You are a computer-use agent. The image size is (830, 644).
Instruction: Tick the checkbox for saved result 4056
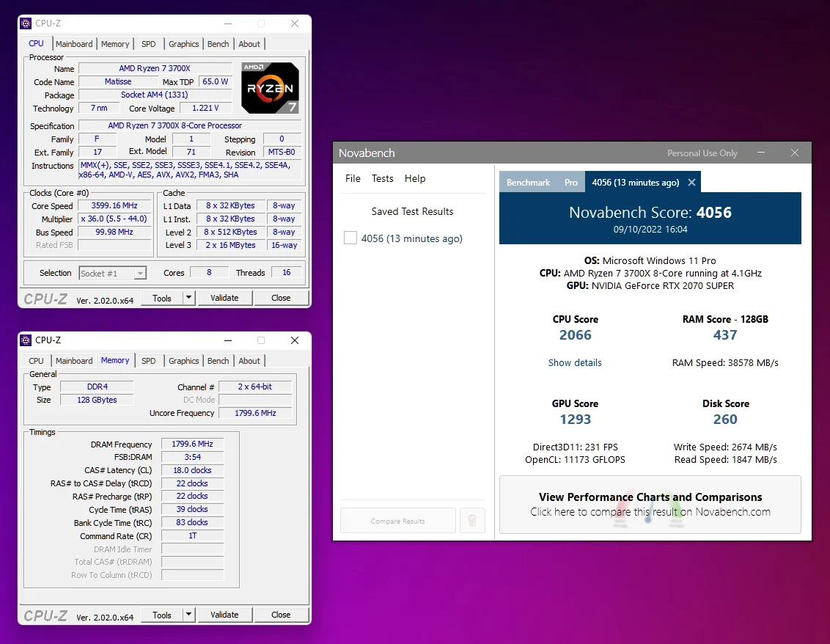click(350, 238)
